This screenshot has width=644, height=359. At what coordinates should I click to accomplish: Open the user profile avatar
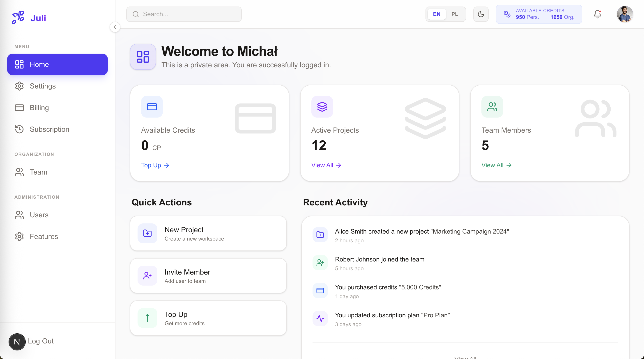click(625, 14)
